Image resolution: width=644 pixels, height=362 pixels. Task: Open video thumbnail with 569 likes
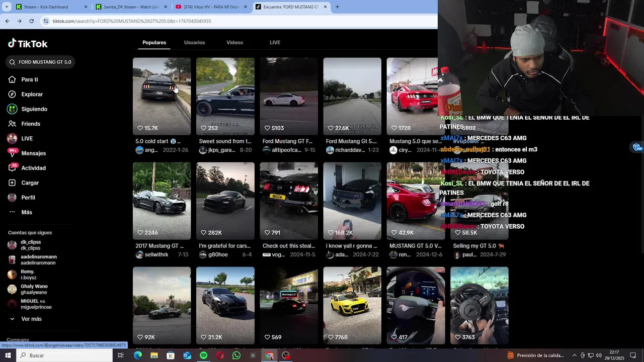(288, 305)
